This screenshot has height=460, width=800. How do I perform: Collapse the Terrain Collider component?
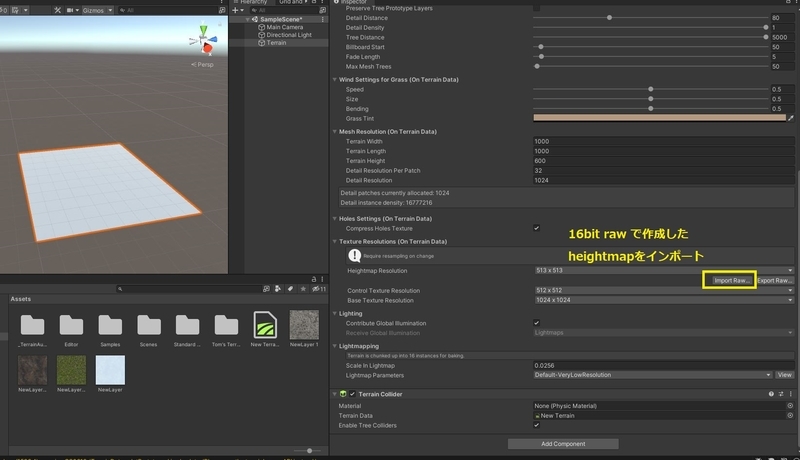335,394
